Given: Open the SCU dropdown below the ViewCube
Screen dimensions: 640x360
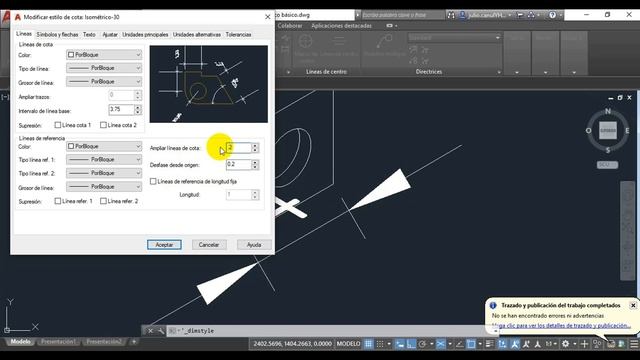Looking at the screenshot, I should pyautogui.click(x=607, y=164).
